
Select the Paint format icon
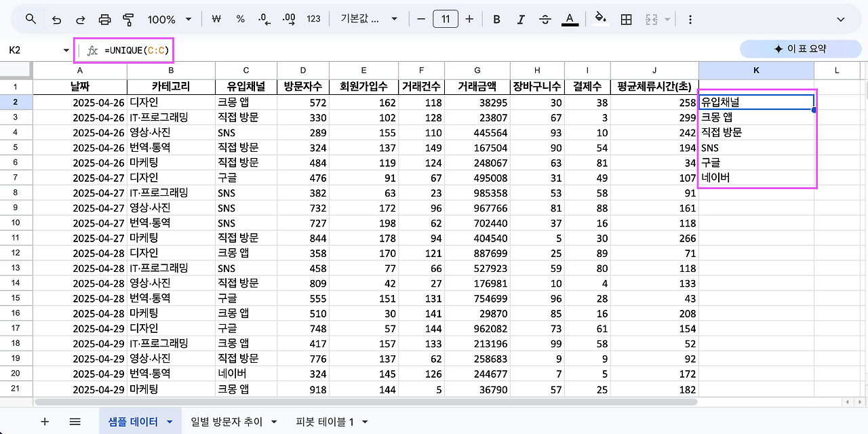[x=128, y=18]
